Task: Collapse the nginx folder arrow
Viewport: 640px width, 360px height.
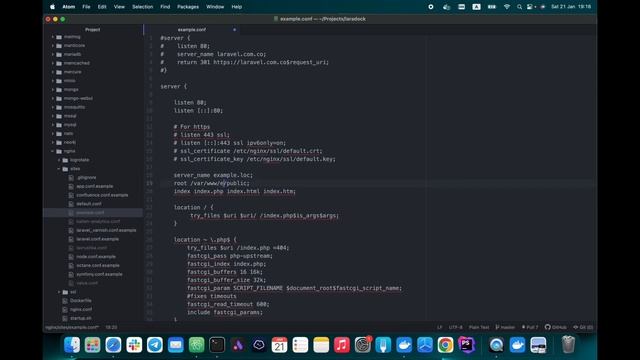Action: 53,151
